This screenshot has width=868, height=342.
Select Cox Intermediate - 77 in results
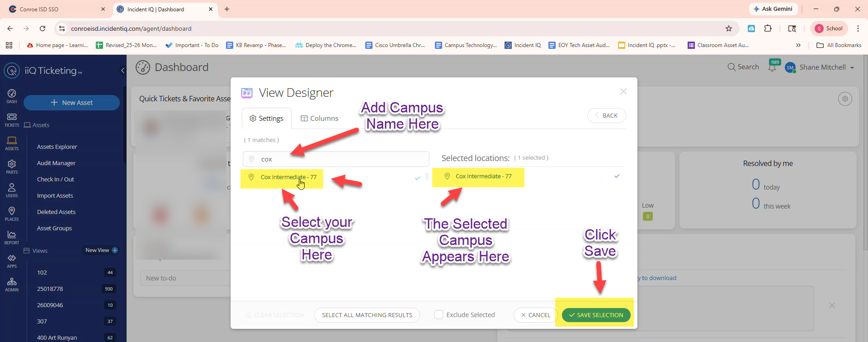288,177
